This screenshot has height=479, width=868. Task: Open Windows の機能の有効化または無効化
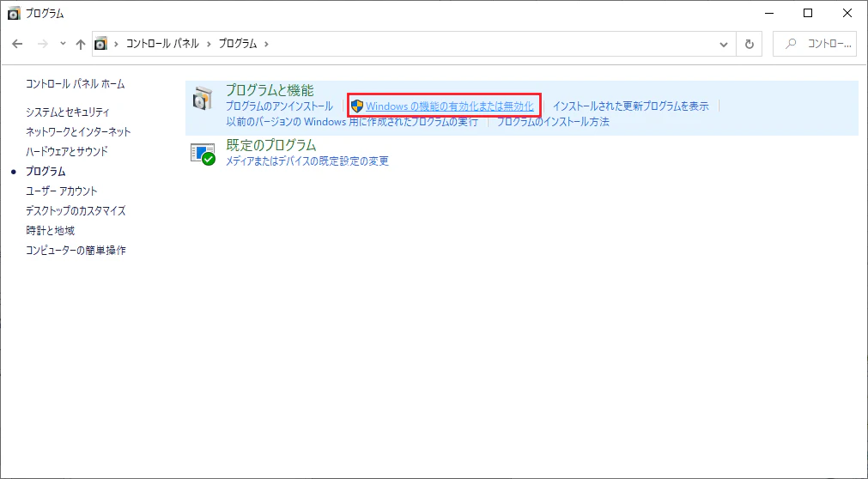pos(450,106)
